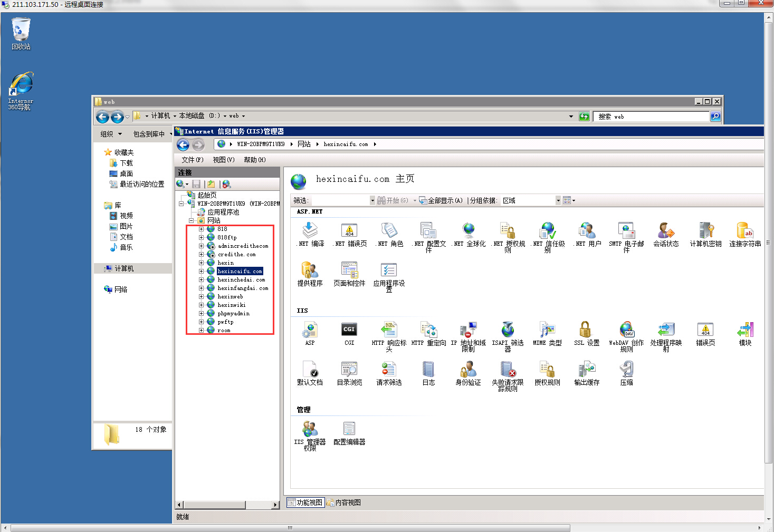Open the 帮助(H) menu
Screen dimensions: 774x532
coord(255,160)
